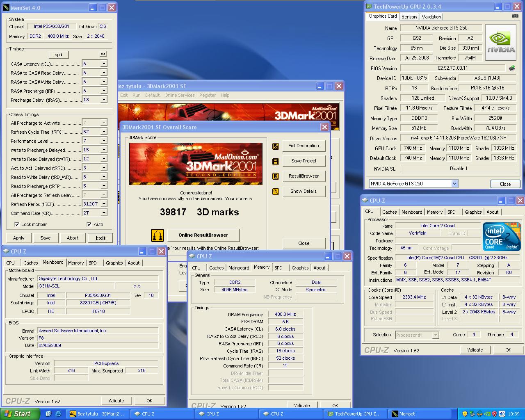Click the NVIDIA logo in GPU-Z
Screen dimensions: 525x420
pos(501,42)
